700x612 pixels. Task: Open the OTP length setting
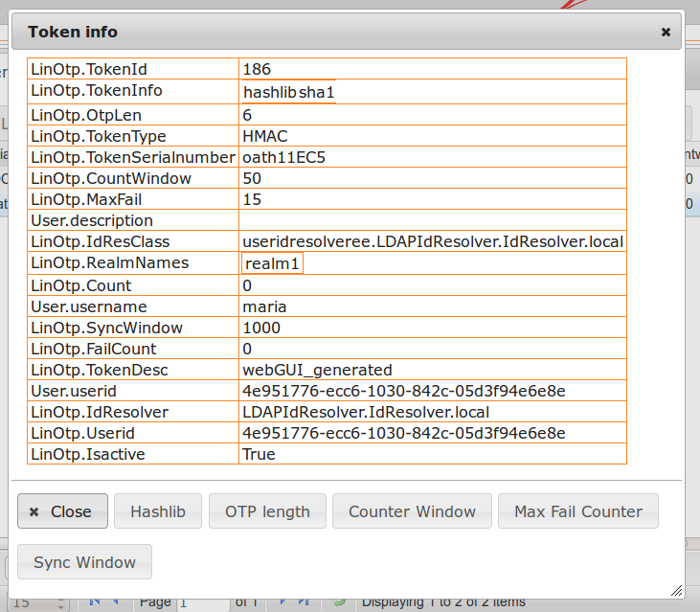coord(267,511)
